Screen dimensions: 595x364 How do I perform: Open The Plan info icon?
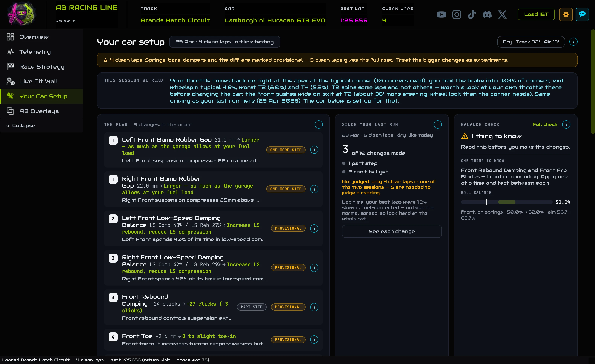pos(319,124)
